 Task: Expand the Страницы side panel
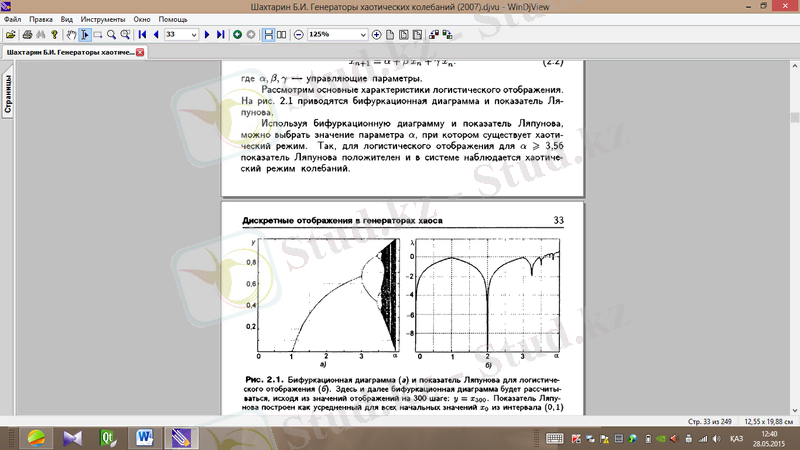[7, 95]
